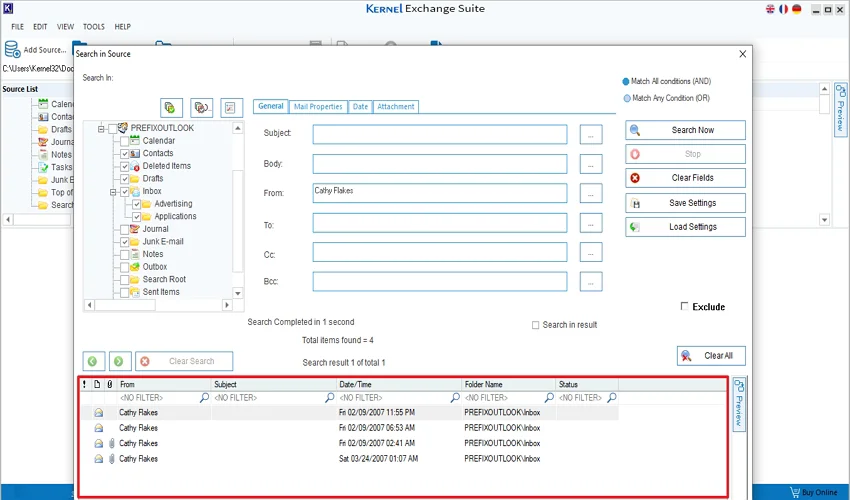The height and width of the screenshot is (500, 850).
Task: Click the select-all folders icon above tree
Action: (x=171, y=107)
